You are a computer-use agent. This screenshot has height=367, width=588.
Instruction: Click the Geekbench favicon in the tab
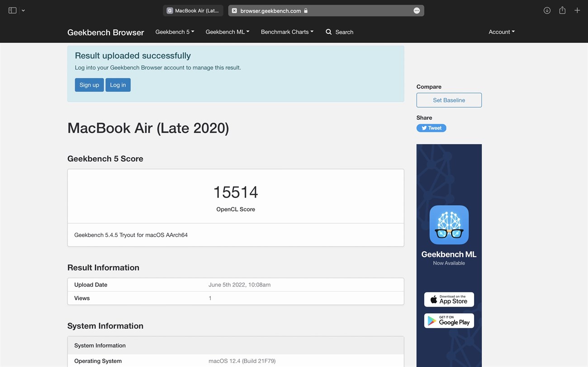(x=170, y=10)
